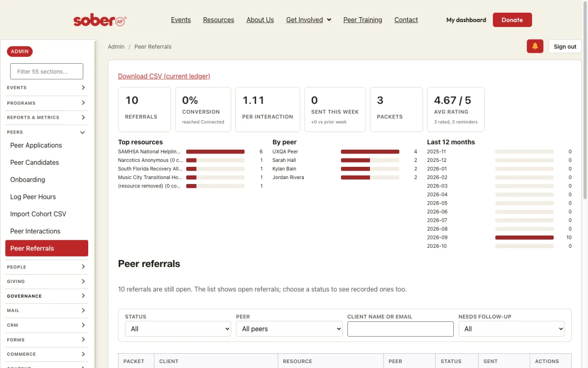Image resolution: width=588 pixels, height=368 pixels.
Task: Open Resources in top navigation
Action: pyautogui.click(x=219, y=20)
